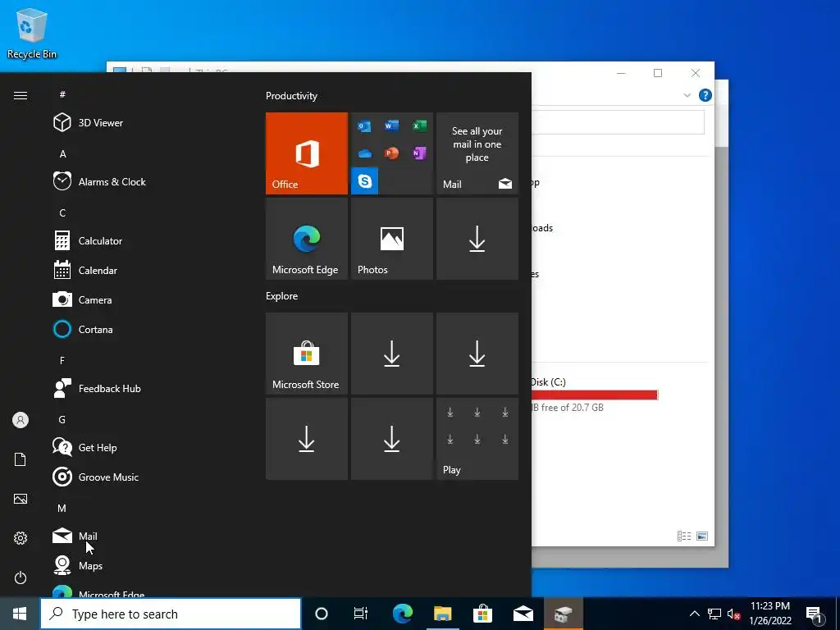Click the G letter header in app list
The width and height of the screenshot is (840, 630).
[62, 419]
